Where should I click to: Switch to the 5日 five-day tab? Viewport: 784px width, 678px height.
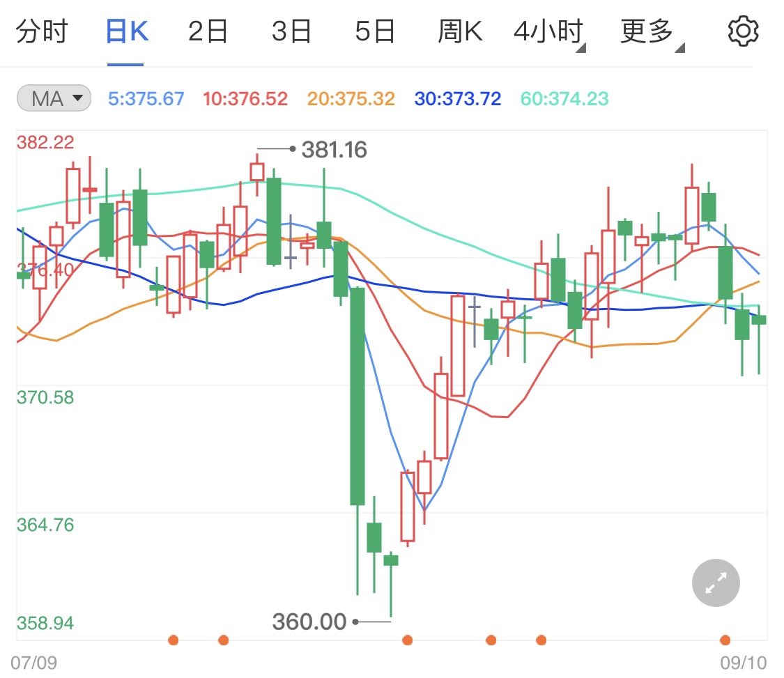(x=374, y=31)
